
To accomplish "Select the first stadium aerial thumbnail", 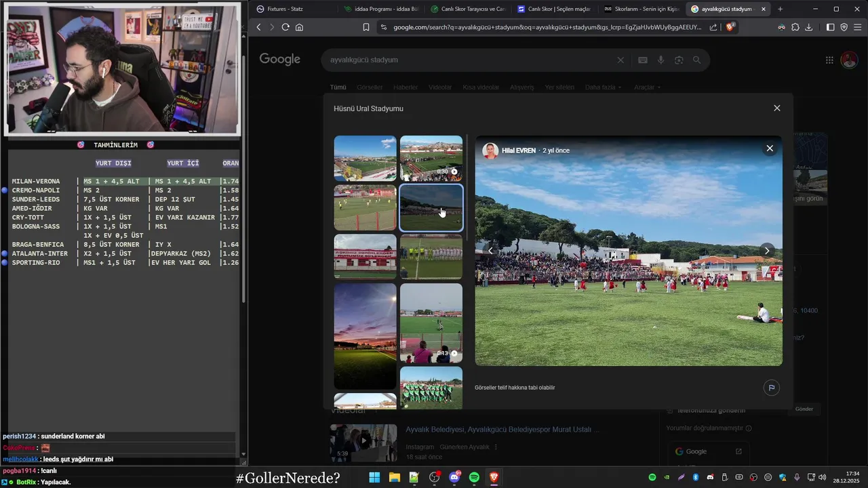I will pyautogui.click(x=365, y=158).
